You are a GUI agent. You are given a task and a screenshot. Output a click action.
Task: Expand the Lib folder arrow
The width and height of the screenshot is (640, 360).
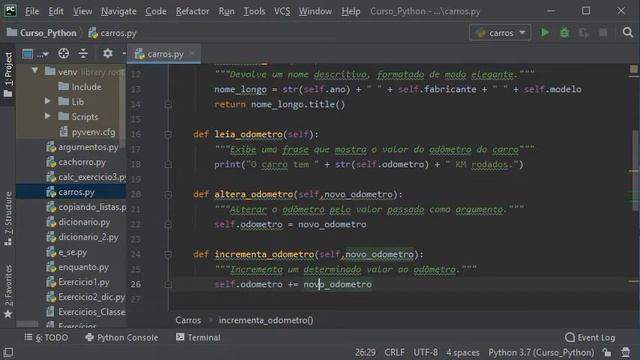(x=48, y=101)
